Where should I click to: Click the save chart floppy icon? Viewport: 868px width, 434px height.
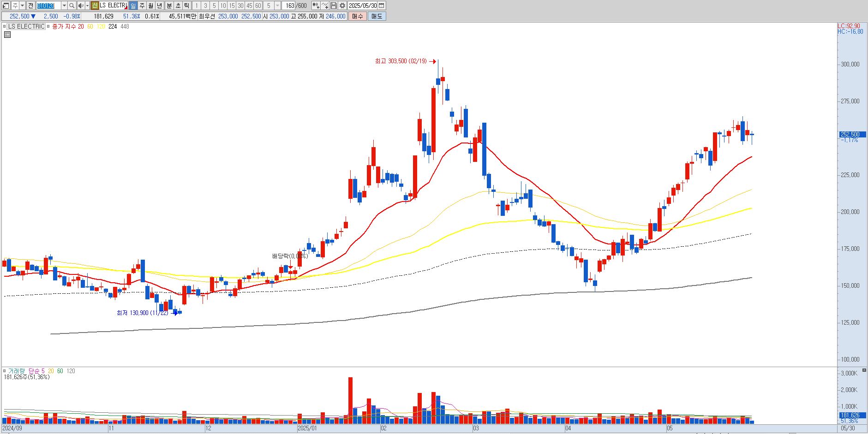click(334, 6)
